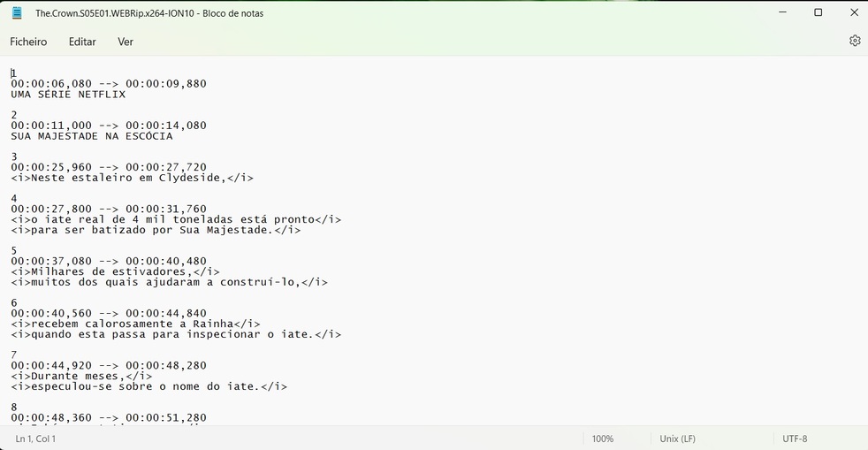Click the line Durante meses
Image resolution: width=868 pixels, height=450 pixels.
(81, 376)
